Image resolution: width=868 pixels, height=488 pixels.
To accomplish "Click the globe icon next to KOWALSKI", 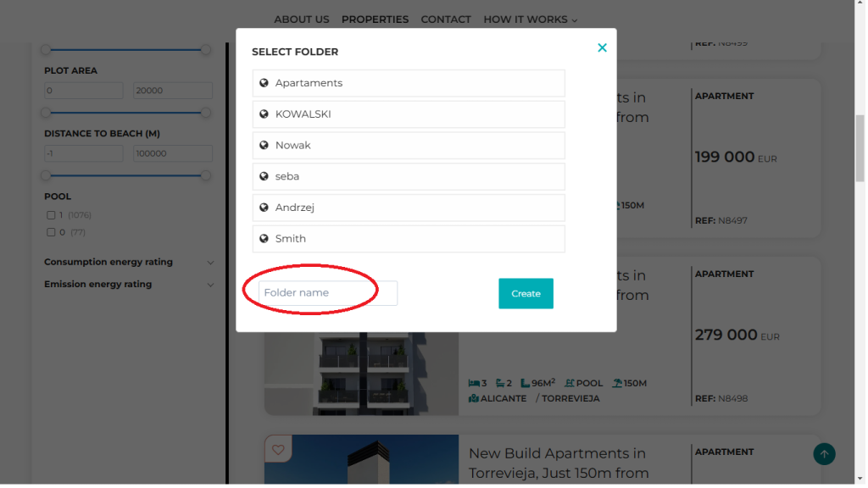I will click(264, 114).
